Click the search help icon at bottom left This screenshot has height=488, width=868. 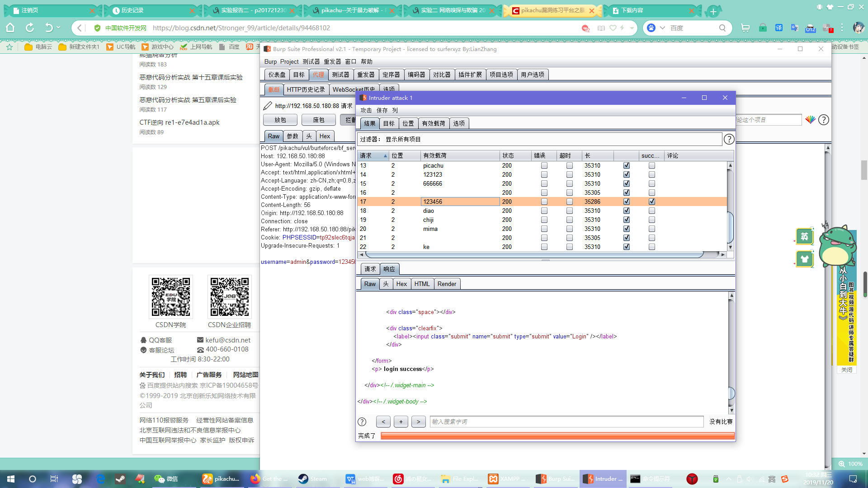click(362, 422)
